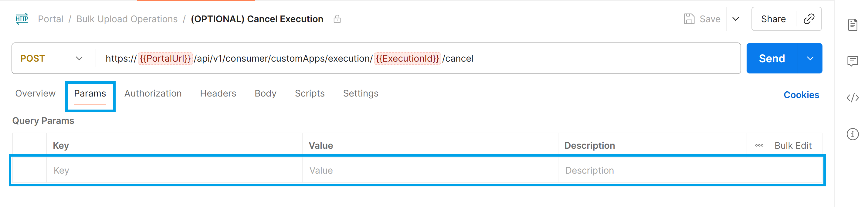The width and height of the screenshot is (868, 207).
Task: Switch to Bulk Edit mode
Action: pyautogui.click(x=794, y=145)
